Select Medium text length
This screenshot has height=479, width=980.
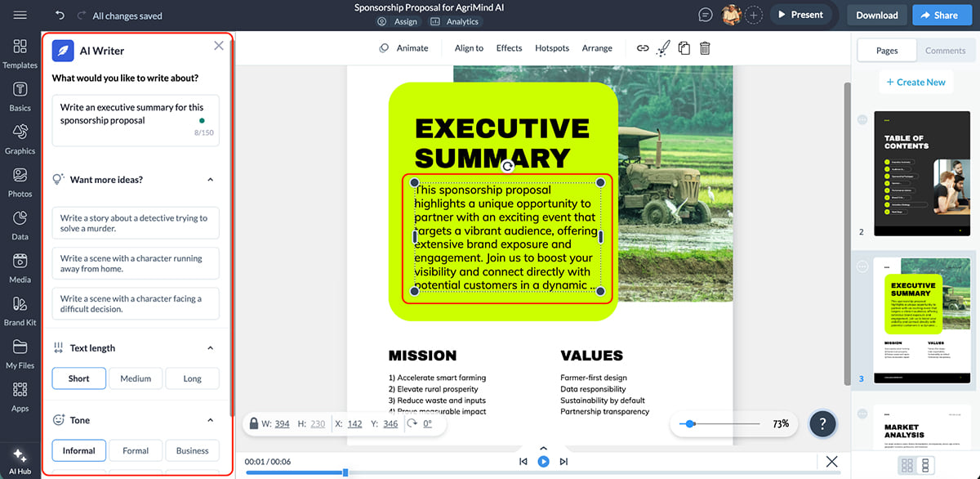[135, 378]
